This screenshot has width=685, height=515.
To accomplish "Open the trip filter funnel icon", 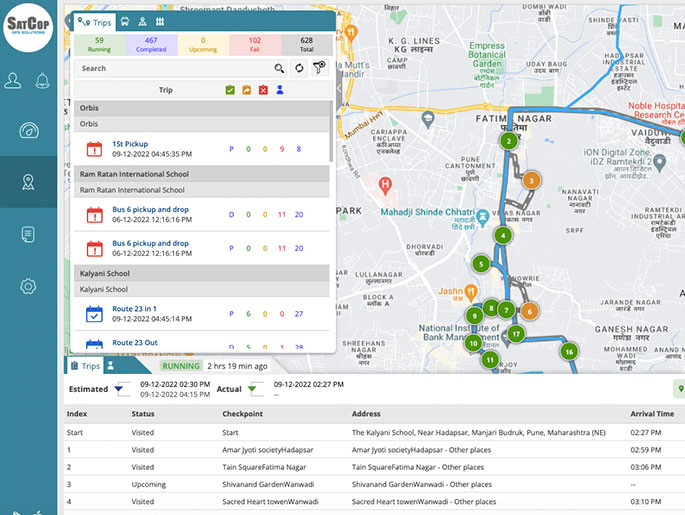I will [318, 68].
